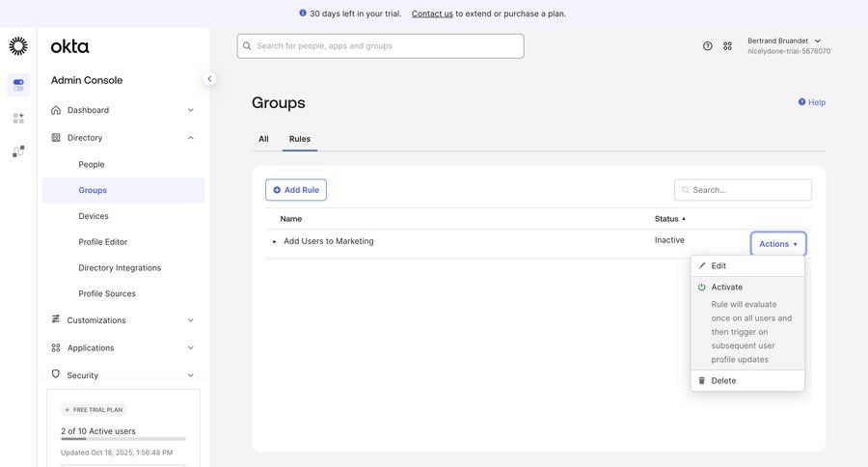
Task: Click the green power icon beside Activate
Action: [701, 287]
